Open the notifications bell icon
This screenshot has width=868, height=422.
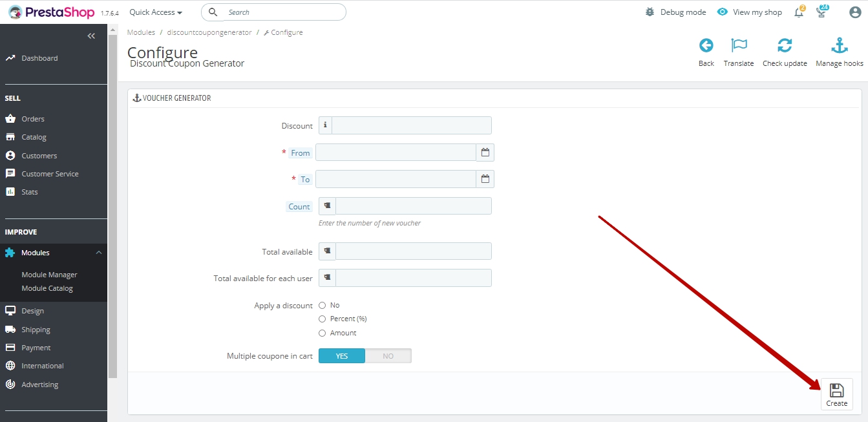pos(799,12)
